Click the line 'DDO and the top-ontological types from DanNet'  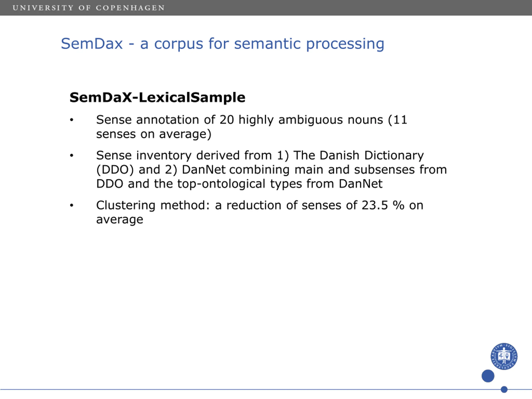pos(239,184)
